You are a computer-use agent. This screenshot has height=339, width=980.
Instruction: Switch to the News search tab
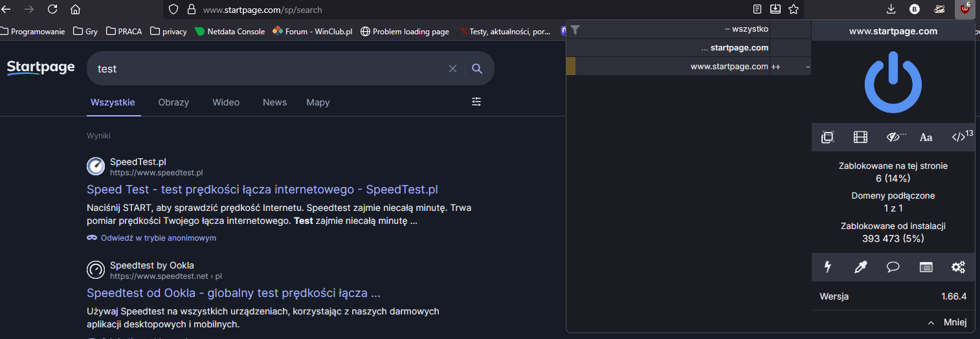(274, 102)
